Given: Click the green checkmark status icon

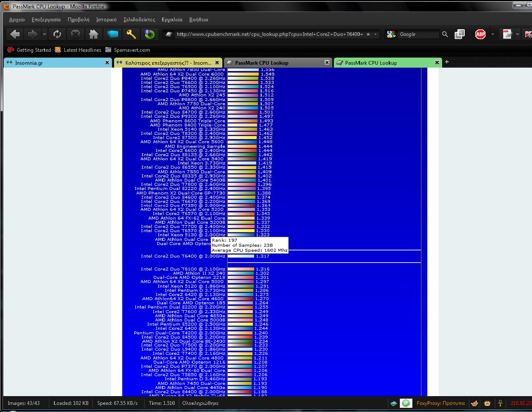Looking at the screenshot, I should point(406,403).
